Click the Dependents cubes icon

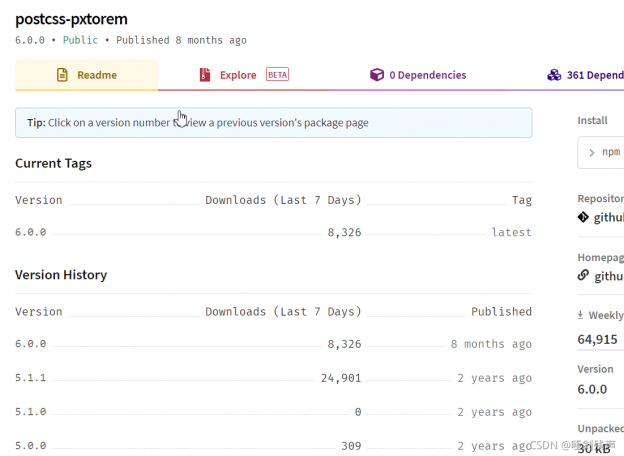tap(554, 75)
